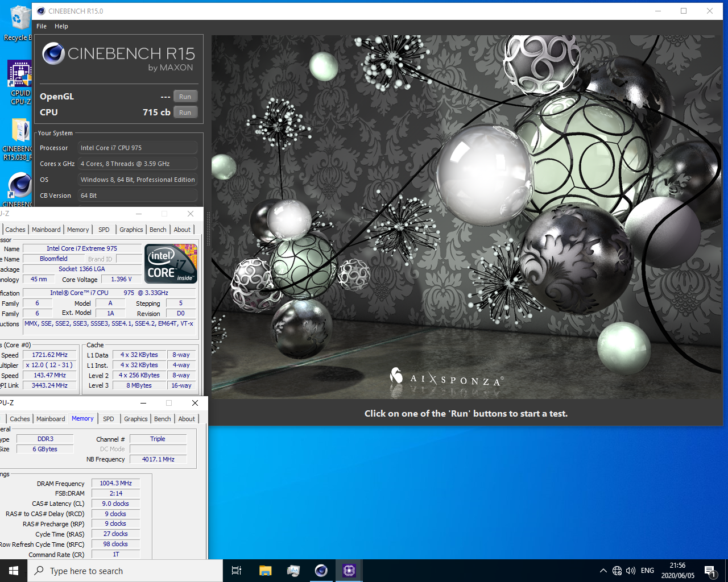Open Graphics tab in upper CPU-Z window

[131, 230]
